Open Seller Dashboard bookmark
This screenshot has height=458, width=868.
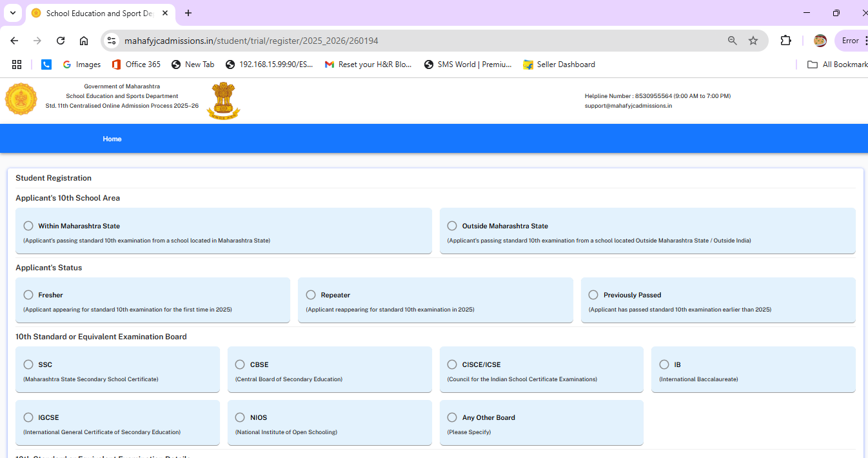click(x=559, y=65)
